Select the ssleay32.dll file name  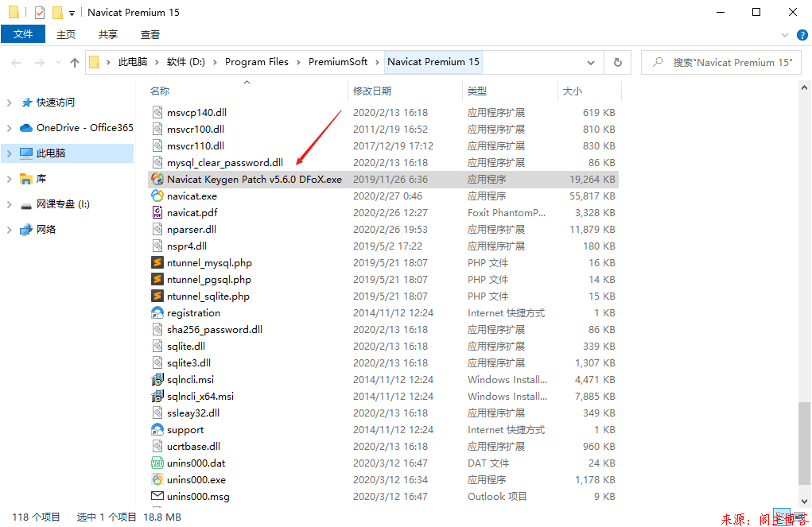point(193,413)
